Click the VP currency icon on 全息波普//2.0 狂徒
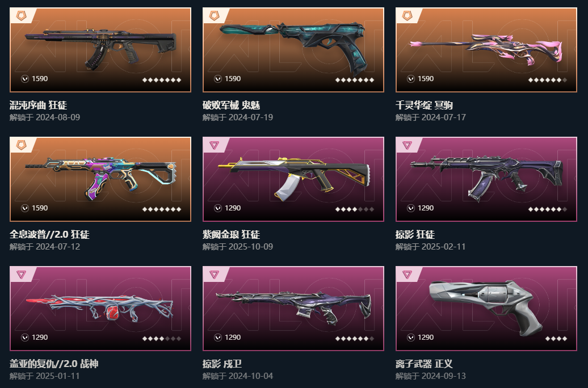Viewport: 588px width, 388px height. coord(25,208)
